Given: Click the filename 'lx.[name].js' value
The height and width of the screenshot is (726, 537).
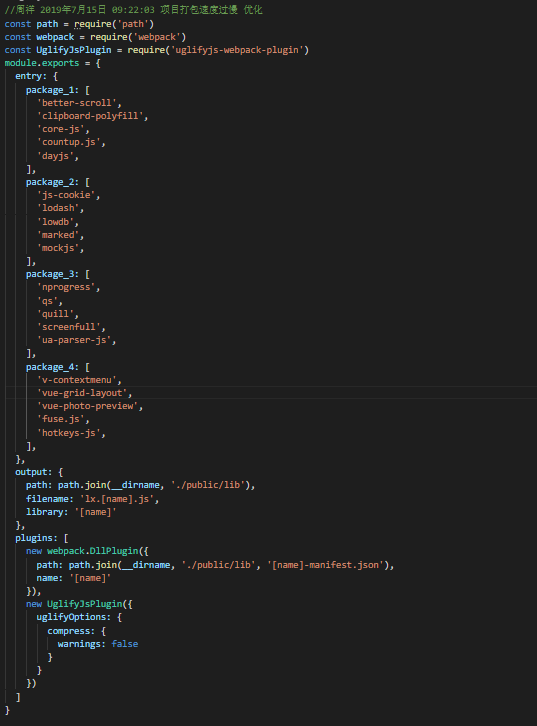Looking at the screenshot, I should click(117, 499).
